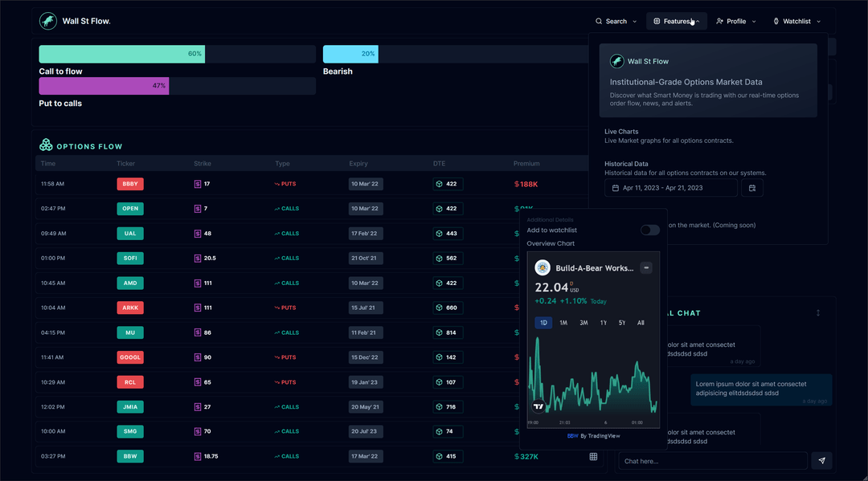Click the minus button in the chart widget

[646, 267]
